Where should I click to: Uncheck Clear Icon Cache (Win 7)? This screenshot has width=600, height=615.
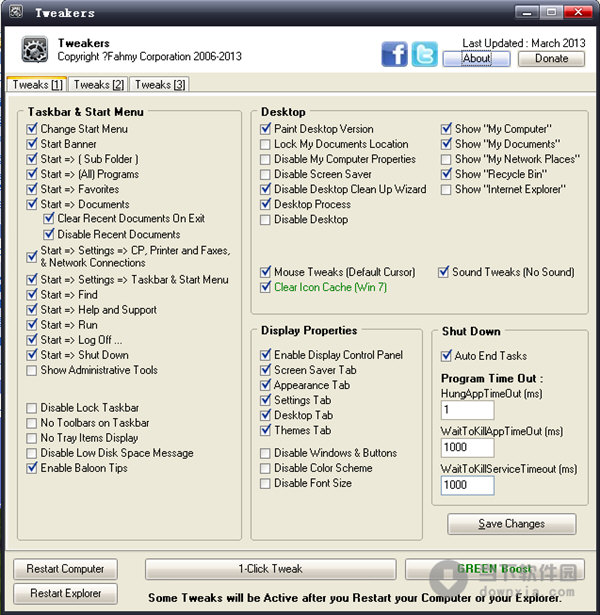pos(265,287)
